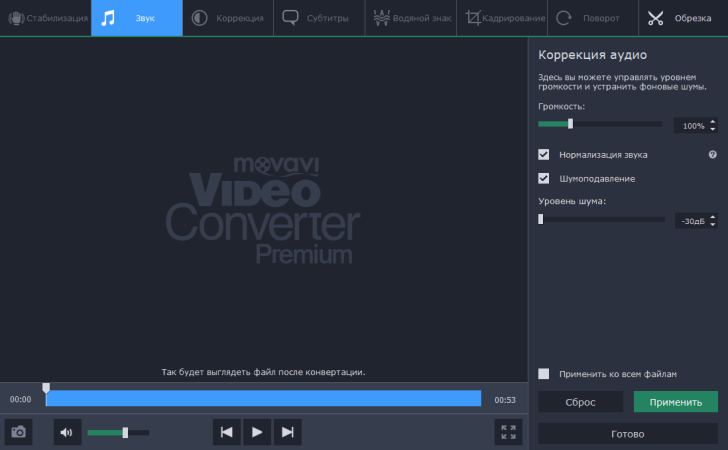Mute playback with the speaker icon
Viewport: 728px width, 450px height.
[67, 432]
